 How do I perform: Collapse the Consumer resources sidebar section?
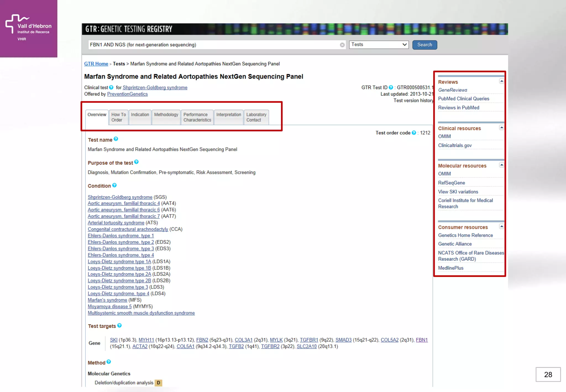[x=501, y=227]
